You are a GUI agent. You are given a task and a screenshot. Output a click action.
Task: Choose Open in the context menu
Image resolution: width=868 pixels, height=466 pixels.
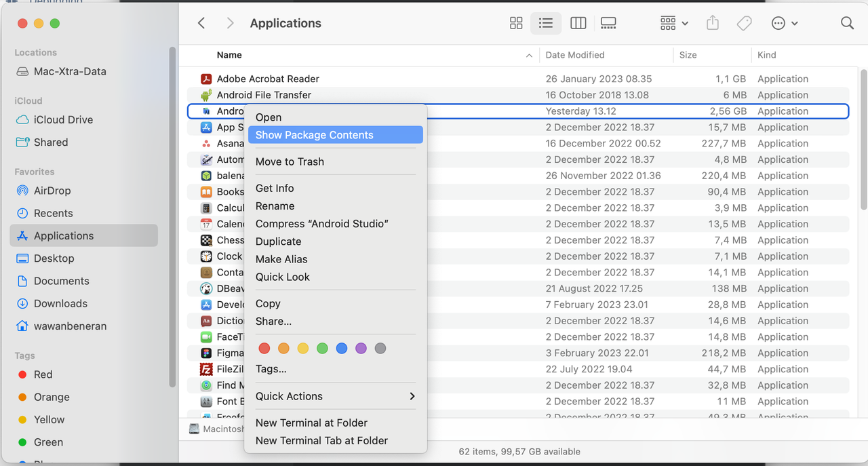click(335, 117)
